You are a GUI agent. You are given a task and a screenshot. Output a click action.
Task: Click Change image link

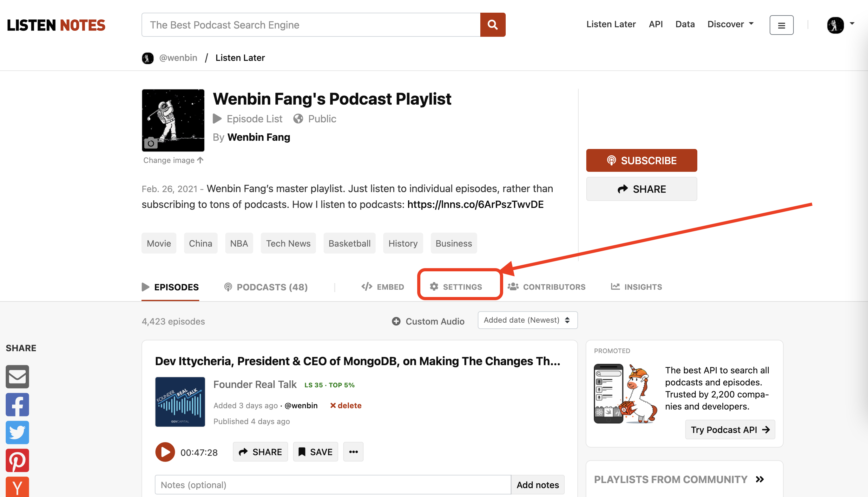[x=173, y=160]
